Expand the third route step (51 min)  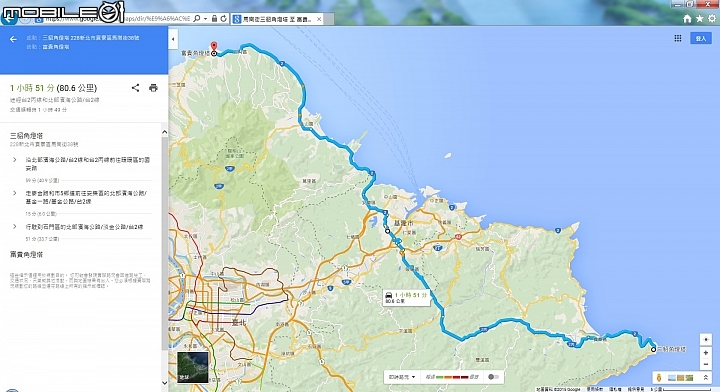point(15,227)
